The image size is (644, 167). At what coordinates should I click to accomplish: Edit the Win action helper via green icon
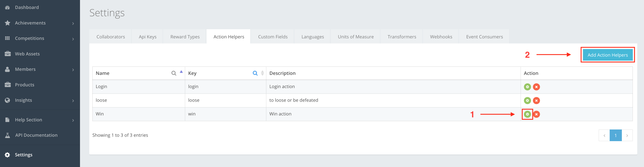(x=527, y=114)
